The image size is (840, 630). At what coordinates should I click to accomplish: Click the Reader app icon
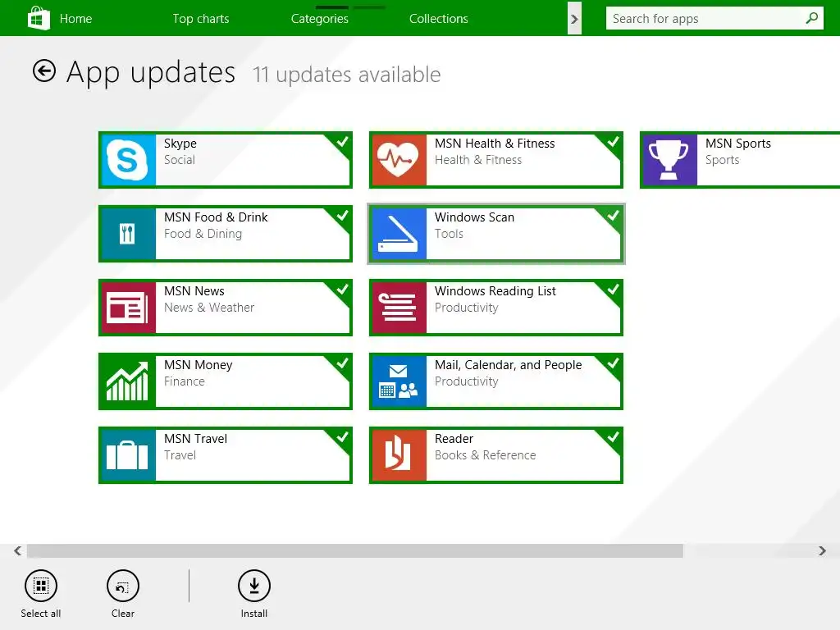pyautogui.click(x=399, y=455)
